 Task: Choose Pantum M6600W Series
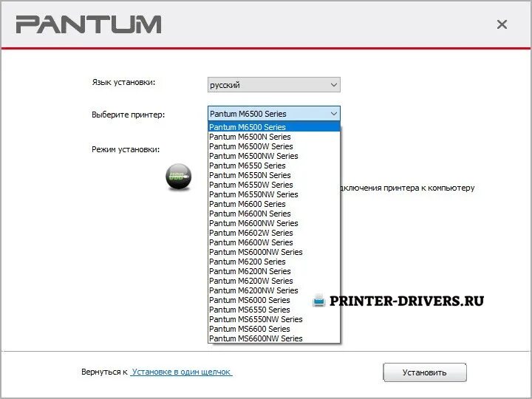coord(274,242)
